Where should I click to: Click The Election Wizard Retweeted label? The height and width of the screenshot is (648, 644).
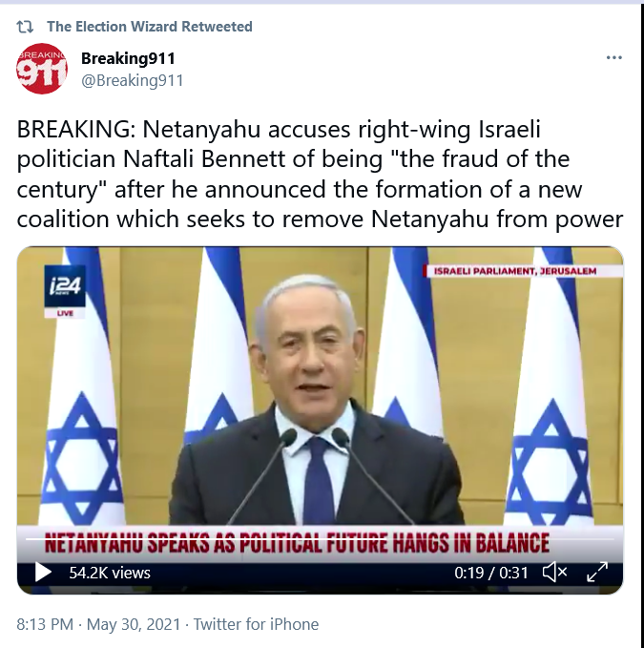point(150,27)
